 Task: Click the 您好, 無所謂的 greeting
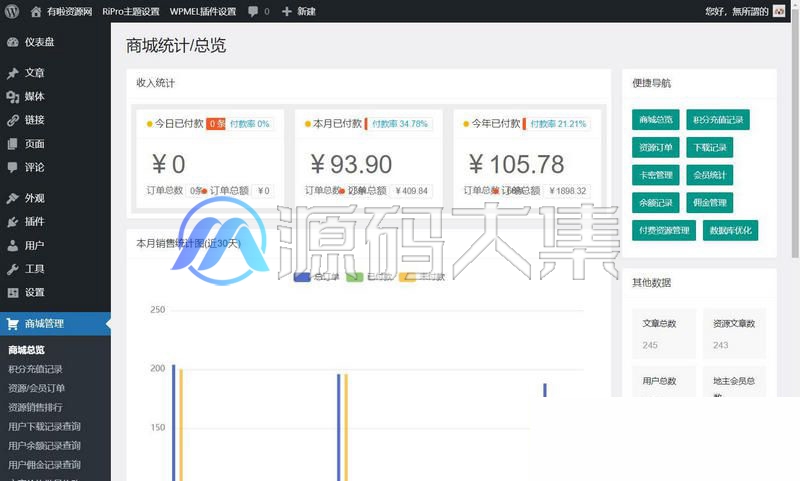pyautogui.click(x=736, y=11)
